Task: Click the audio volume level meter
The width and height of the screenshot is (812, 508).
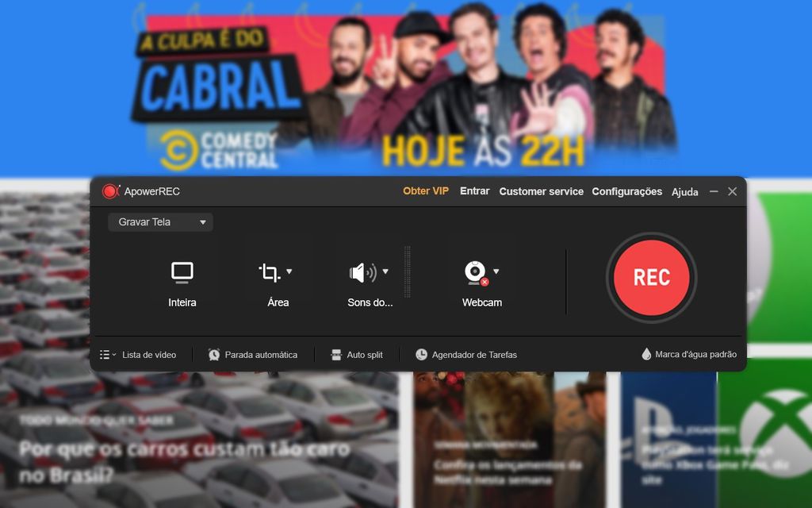Action: point(408,271)
